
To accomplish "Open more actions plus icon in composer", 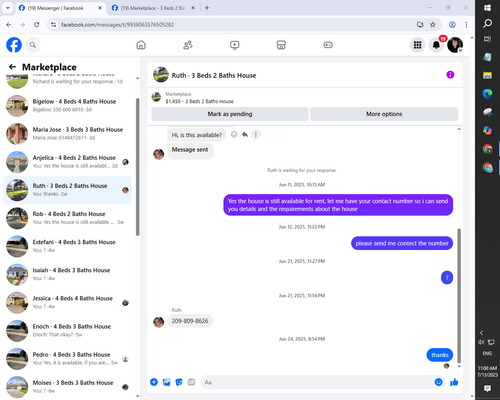I will [x=154, y=382].
